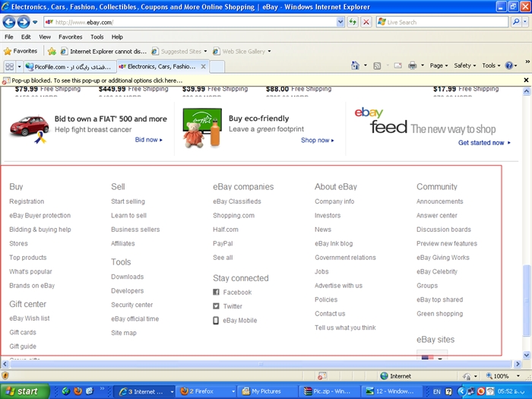Expand the address bar history dropdown
Screen dimensions: 532x399
coord(340,22)
